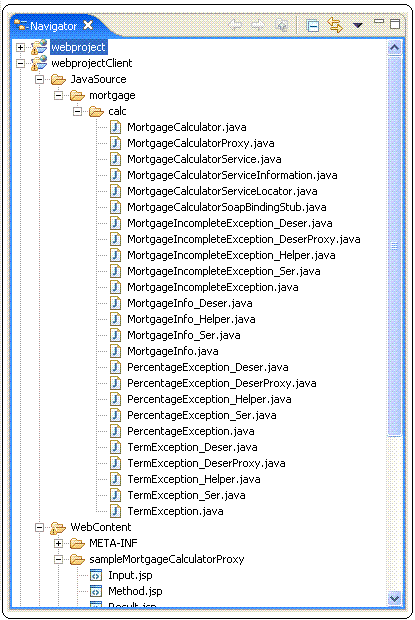Open the Navigator view menu arrow
415x620 pixels.
tap(358, 26)
